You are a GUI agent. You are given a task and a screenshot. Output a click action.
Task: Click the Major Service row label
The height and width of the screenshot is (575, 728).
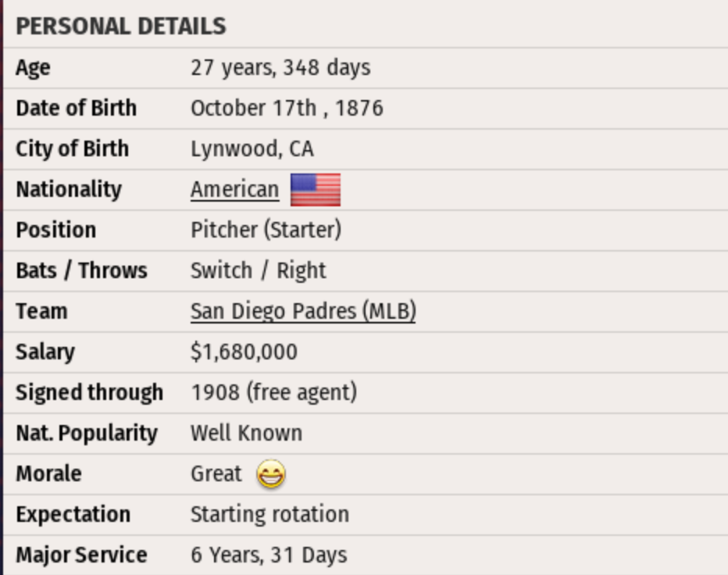[81, 555]
